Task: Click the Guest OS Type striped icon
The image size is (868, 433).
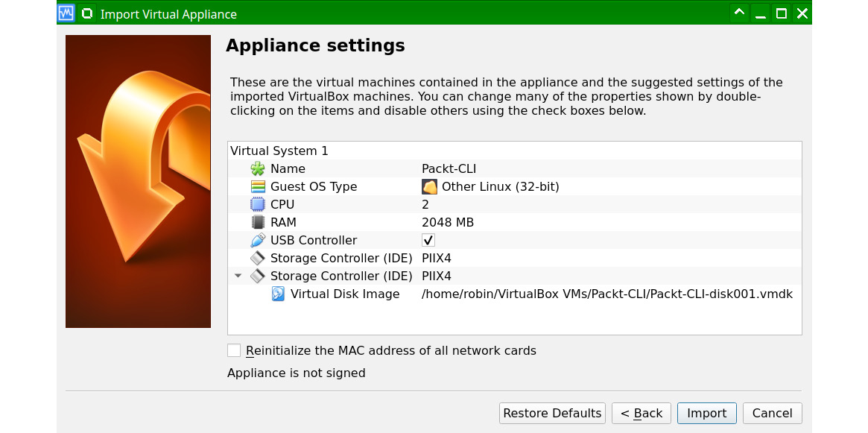Action: click(258, 186)
